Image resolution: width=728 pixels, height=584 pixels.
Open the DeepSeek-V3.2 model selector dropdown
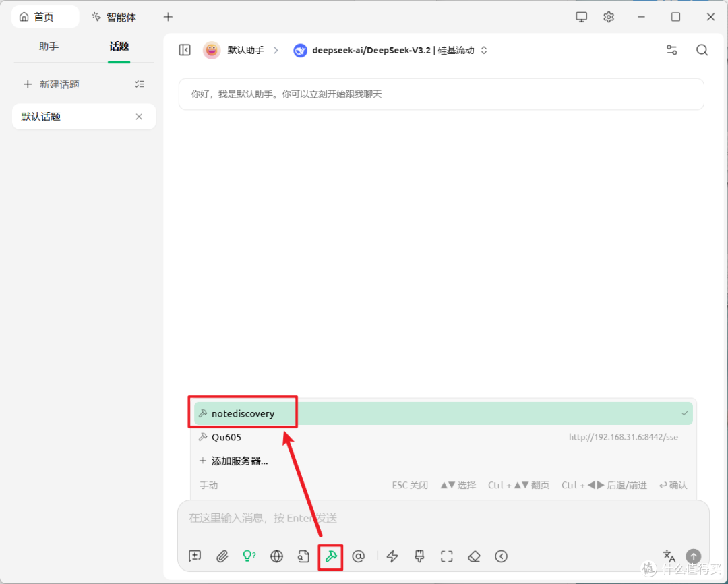[x=390, y=50]
